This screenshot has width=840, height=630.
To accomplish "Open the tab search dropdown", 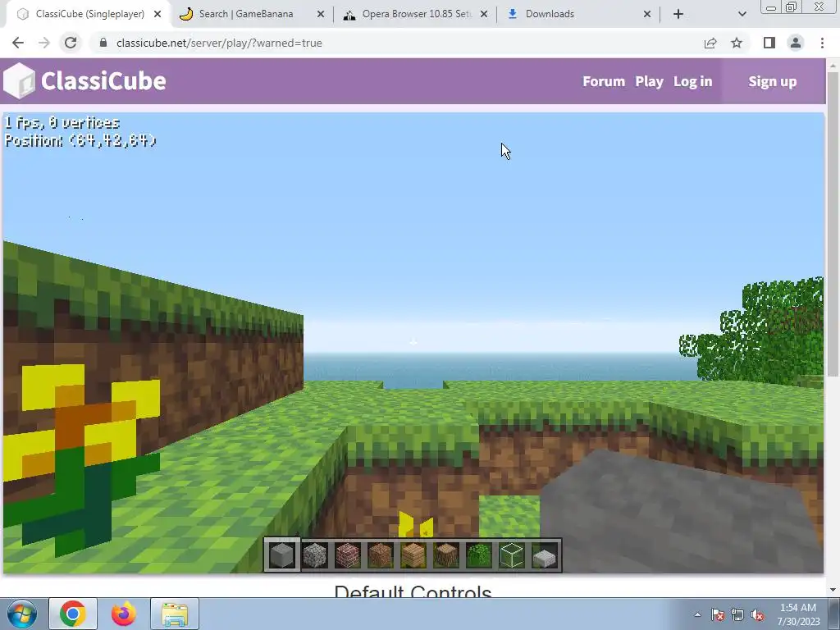I will 742,14.
